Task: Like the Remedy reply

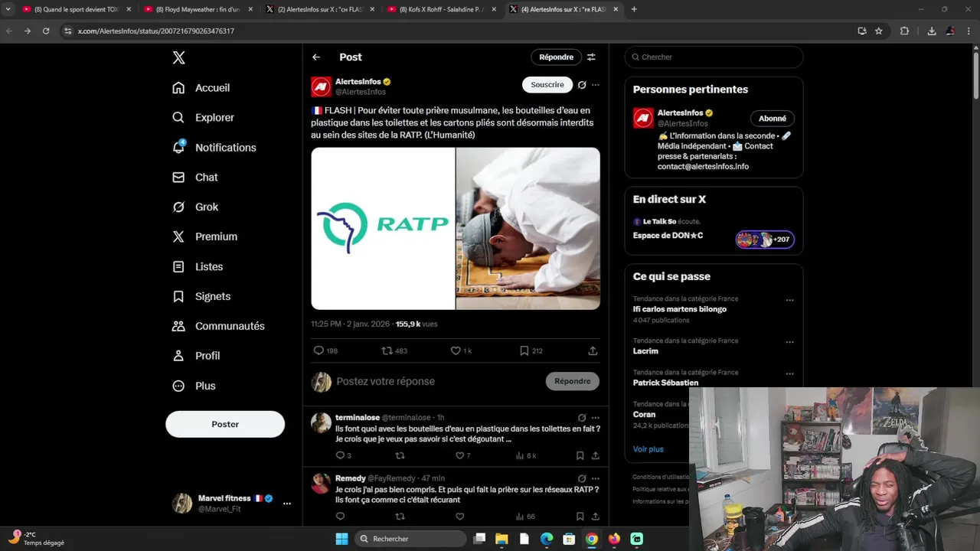Action: pos(460,517)
